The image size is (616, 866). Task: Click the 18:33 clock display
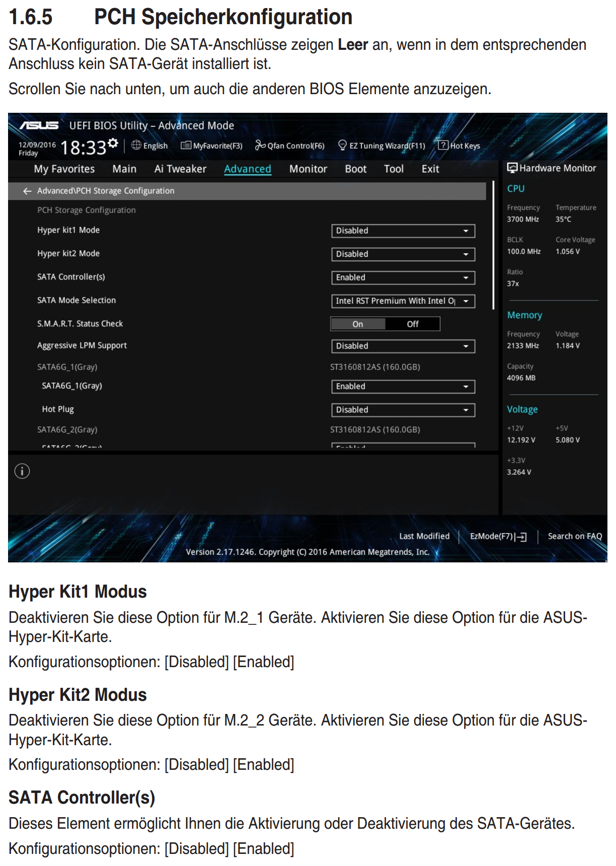coord(84,148)
